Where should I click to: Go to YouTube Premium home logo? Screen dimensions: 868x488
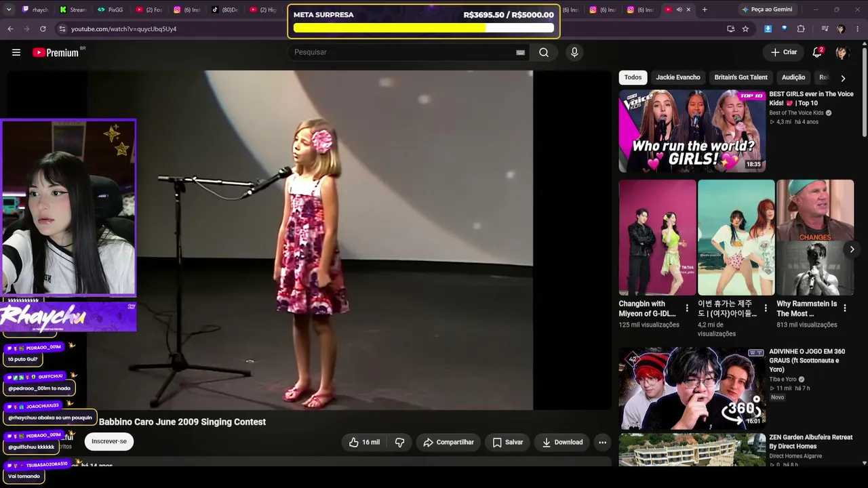[x=56, y=52]
